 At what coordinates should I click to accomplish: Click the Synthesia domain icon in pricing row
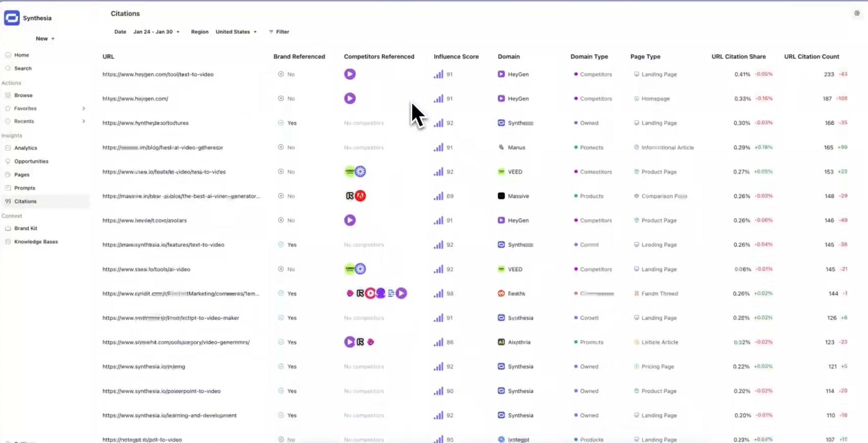pos(501,367)
